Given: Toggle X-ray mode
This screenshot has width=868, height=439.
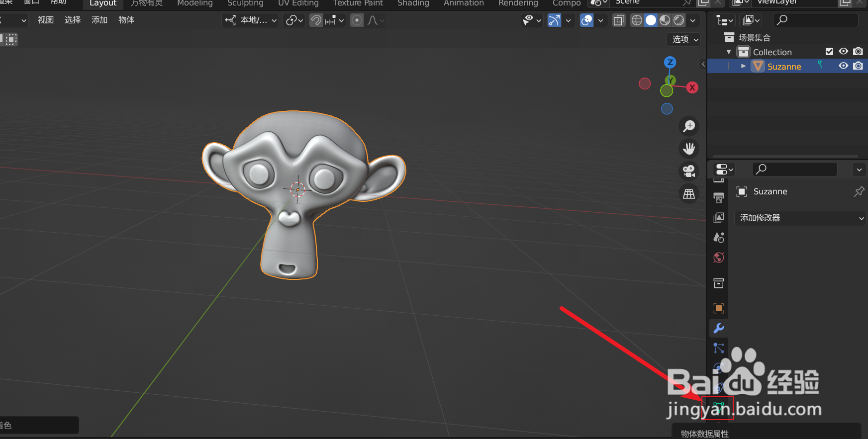Looking at the screenshot, I should click(x=619, y=20).
